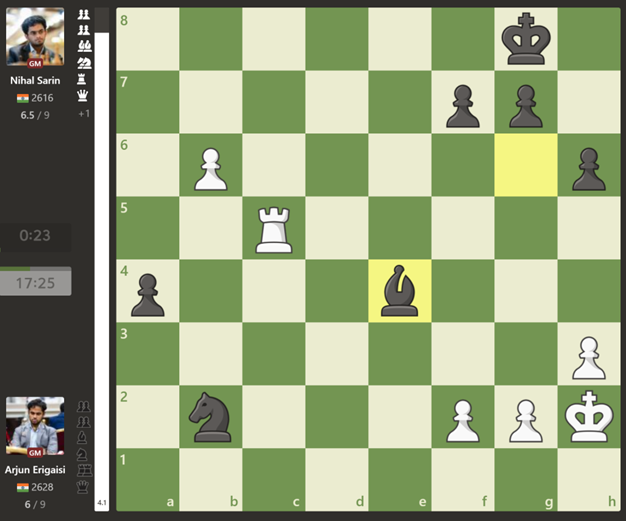The width and height of the screenshot is (626, 521).
Task: Click the +1 material advantage label
Action: point(84,114)
